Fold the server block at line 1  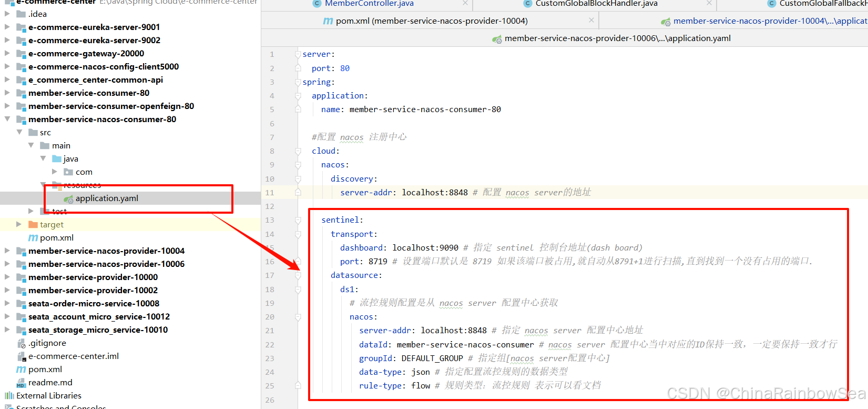[x=298, y=54]
